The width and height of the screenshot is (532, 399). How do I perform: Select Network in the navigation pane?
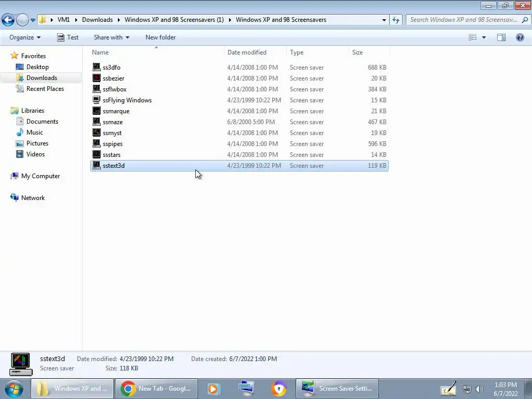(x=33, y=198)
